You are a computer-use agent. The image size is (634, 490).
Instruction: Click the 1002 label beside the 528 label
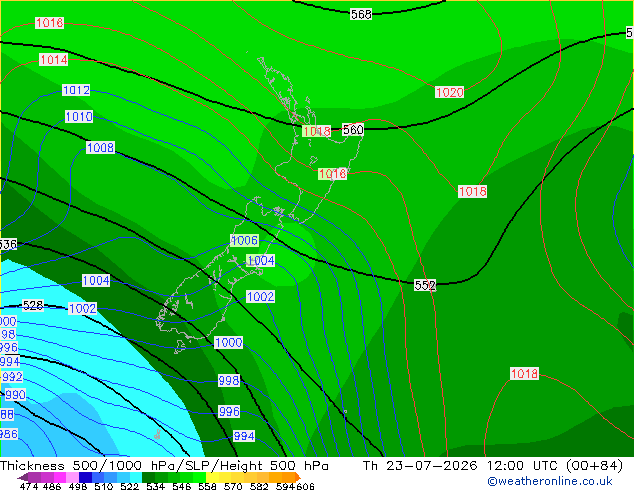tap(82, 308)
